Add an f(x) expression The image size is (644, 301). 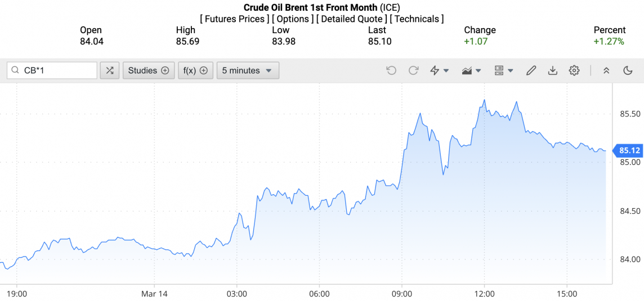pyautogui.click(x=195, y=70)
